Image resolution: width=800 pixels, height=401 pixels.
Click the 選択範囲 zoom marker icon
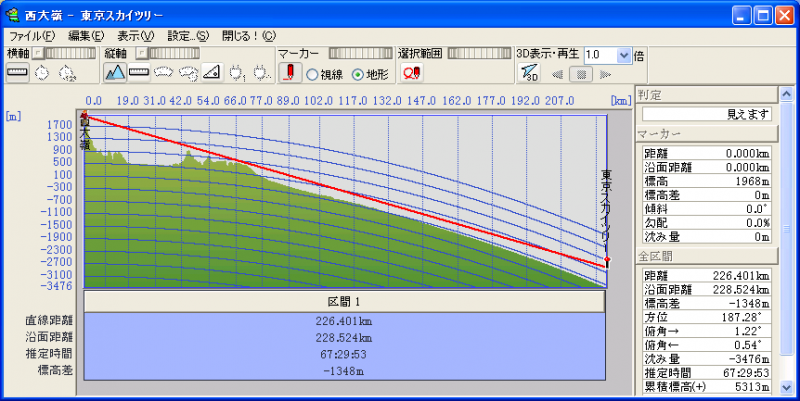tap(410, 73)
